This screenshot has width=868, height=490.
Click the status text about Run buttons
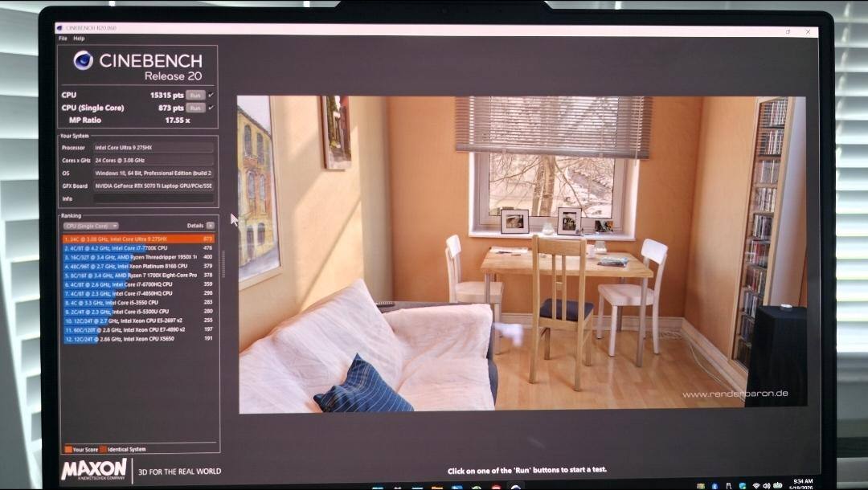point(527,470)
